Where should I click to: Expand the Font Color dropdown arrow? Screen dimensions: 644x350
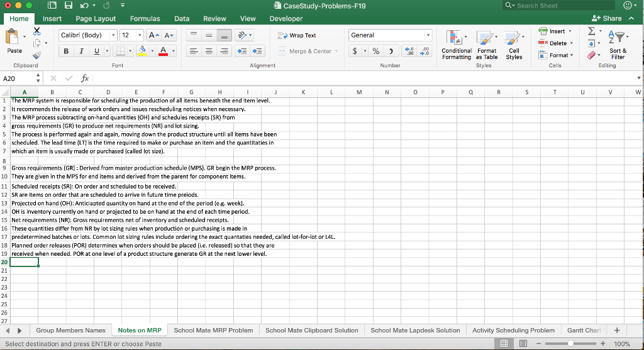tap(174, 52)
